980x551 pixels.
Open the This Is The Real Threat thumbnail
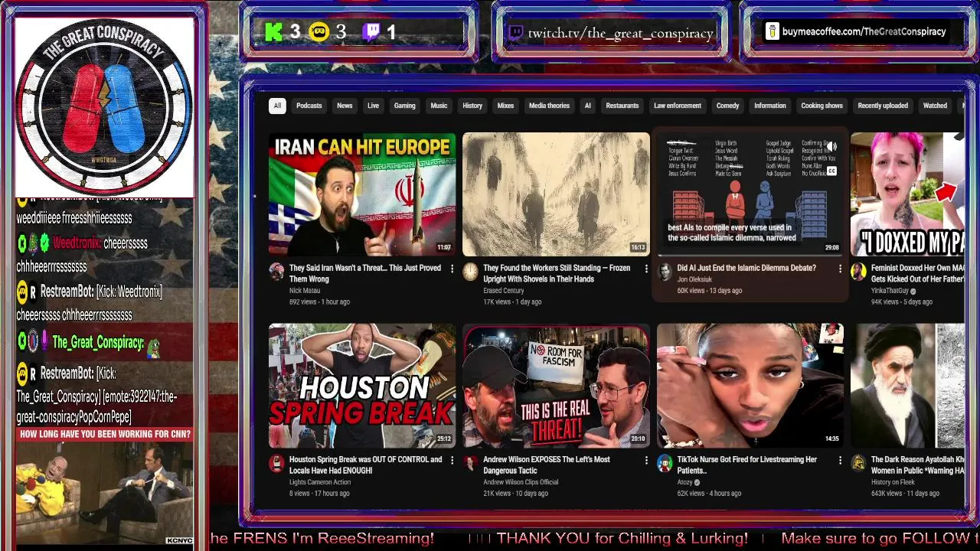[x=556, y=386]
